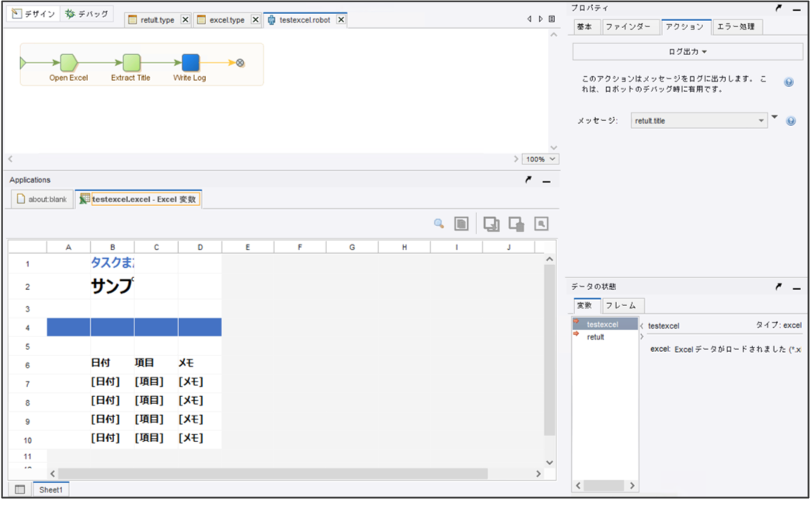Click the magnifier search icon
This screenshot has height=505, width=812.
point(438,224)
